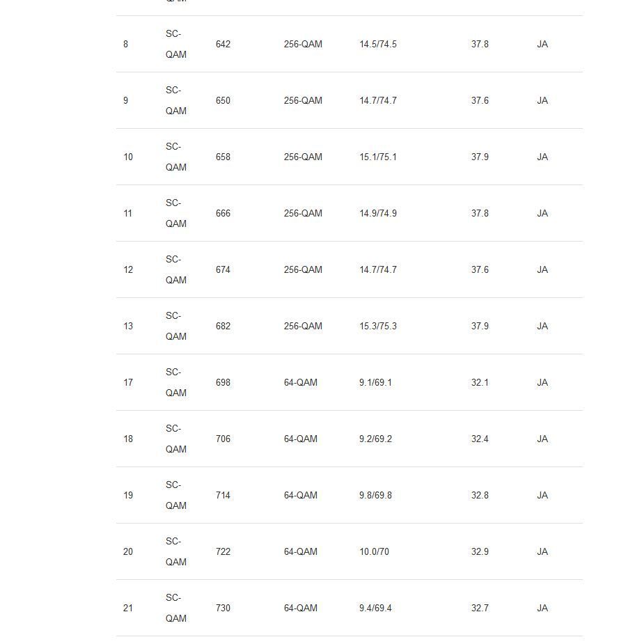Click the 15.3/75.3 power level value
The image size is (644, 644).
point(378,327)
